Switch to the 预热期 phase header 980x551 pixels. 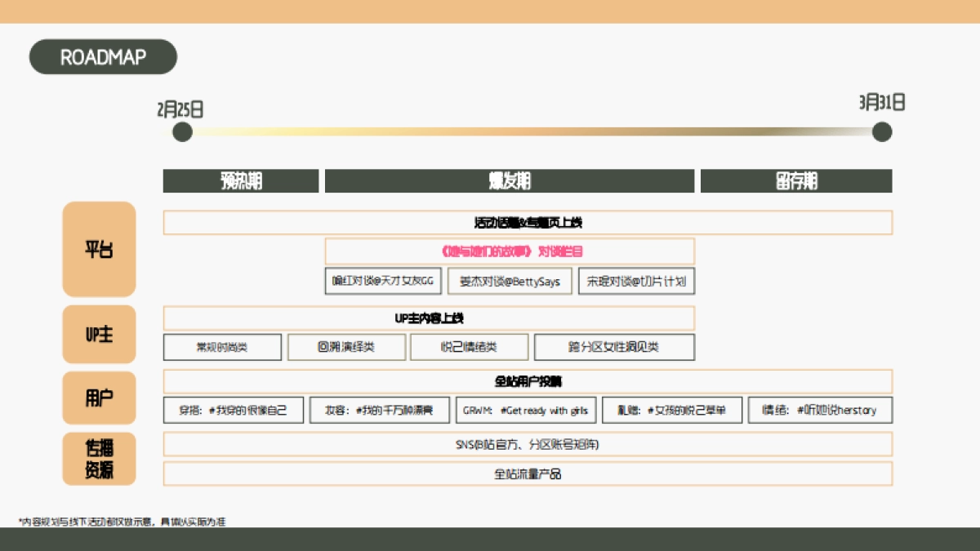click(x=240, y=180)
